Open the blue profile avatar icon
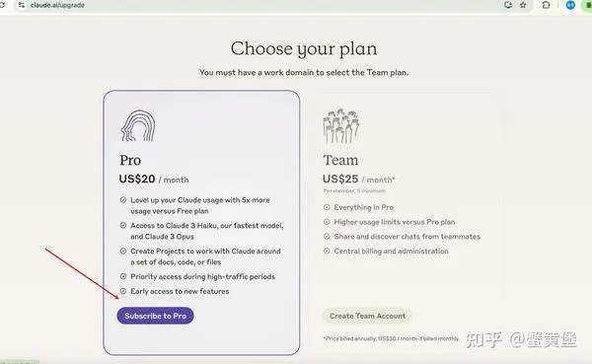The height and width of the screenshot is (364, 592). (x=570, y=5)
